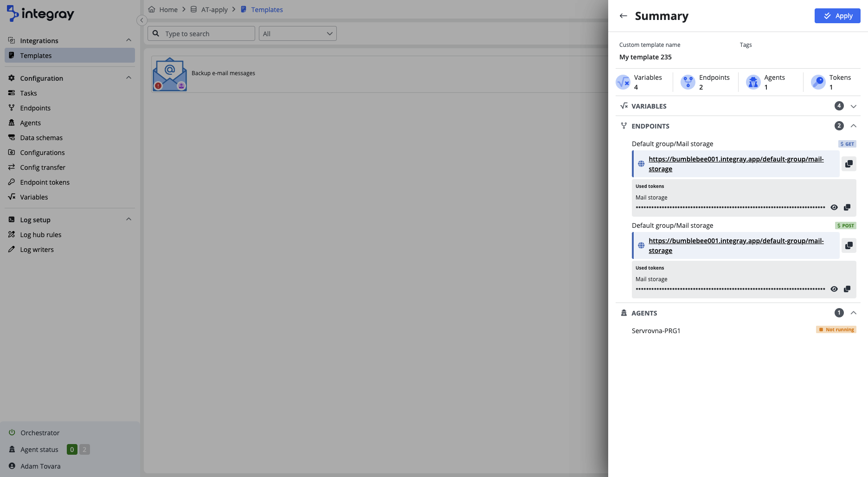Open the All filter dropdown
The height and width of the screenshot is (477, 868).
coord(297,34)
